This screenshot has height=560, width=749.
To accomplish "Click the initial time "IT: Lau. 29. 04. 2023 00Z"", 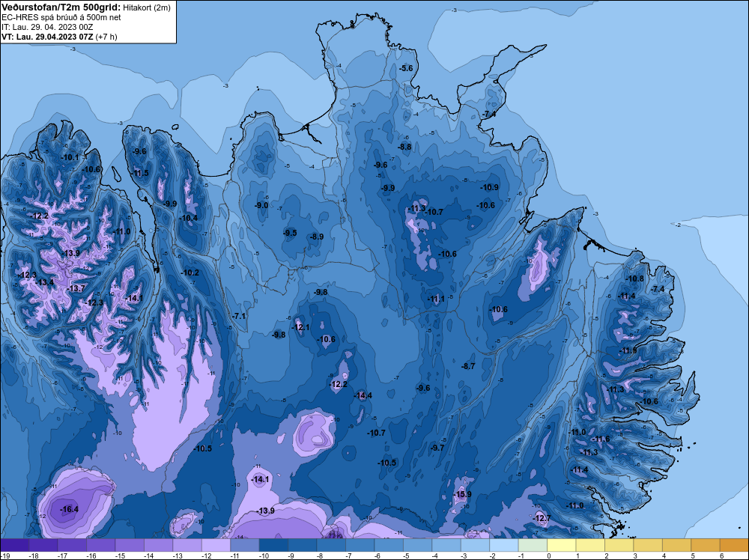I will tap(47, 27).
